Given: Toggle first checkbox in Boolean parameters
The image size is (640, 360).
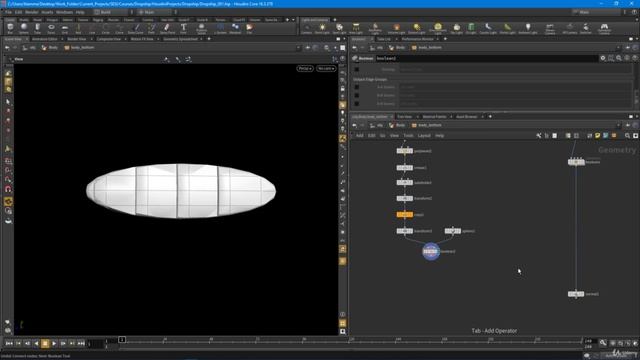Looking at the screenshot, I should click(x=357, y=69).
